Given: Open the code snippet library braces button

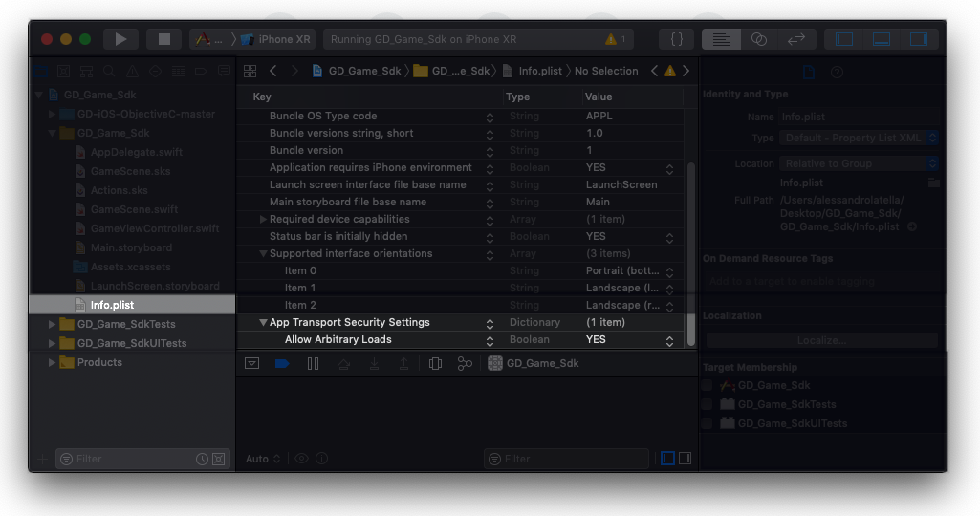Looking at the screenshot, I should (x=677, y=39).
